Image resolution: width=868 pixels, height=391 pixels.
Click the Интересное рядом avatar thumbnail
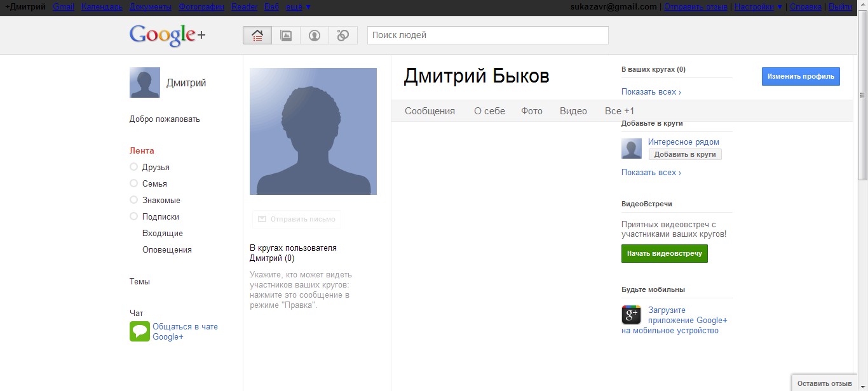point(632,149)
